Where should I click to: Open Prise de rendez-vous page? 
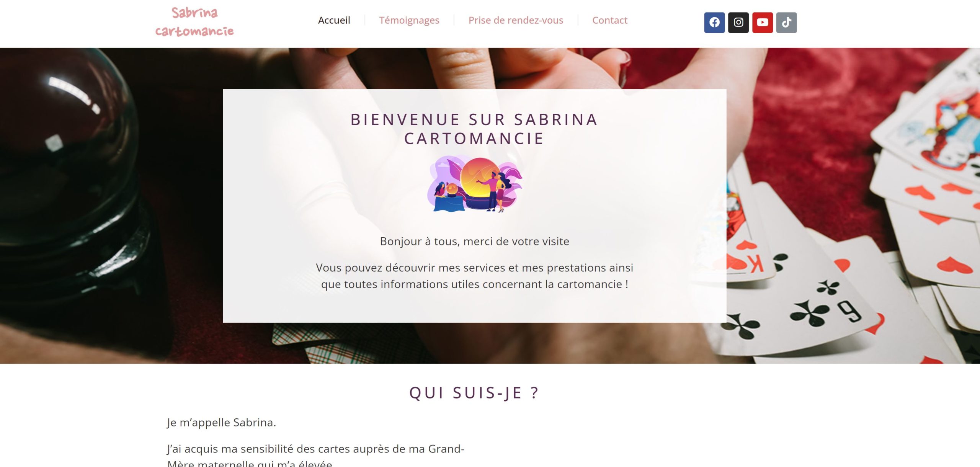point(516,20)
